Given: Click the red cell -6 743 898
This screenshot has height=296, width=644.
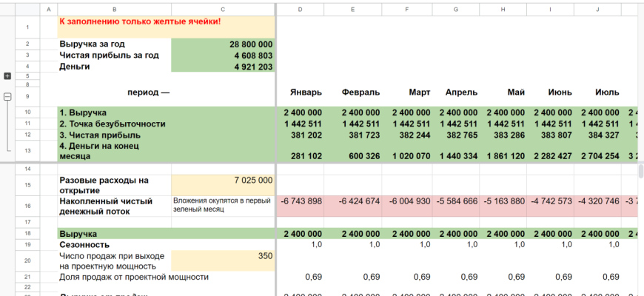Looking at the screenshot, I should pyautogui.click(x=300, y=201).
